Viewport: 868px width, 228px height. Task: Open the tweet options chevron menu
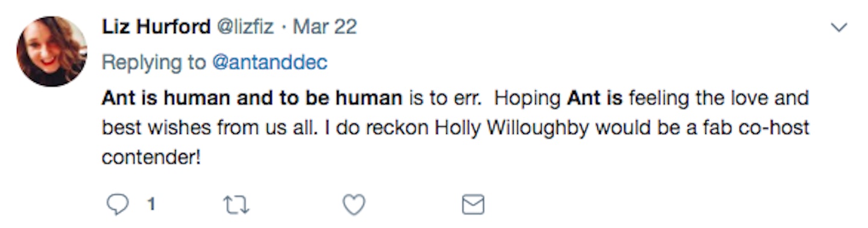(x=839, y=28)
